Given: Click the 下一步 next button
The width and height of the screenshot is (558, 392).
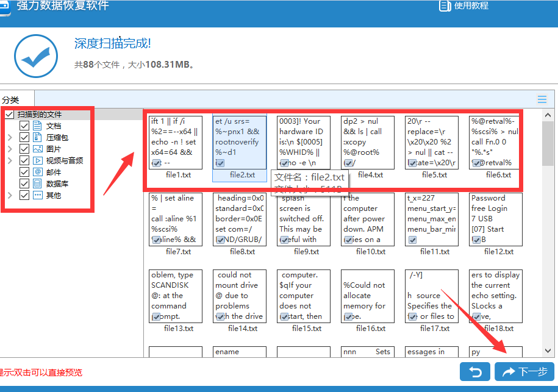Looking at the screenshot, I should click(x=524, y=372).
